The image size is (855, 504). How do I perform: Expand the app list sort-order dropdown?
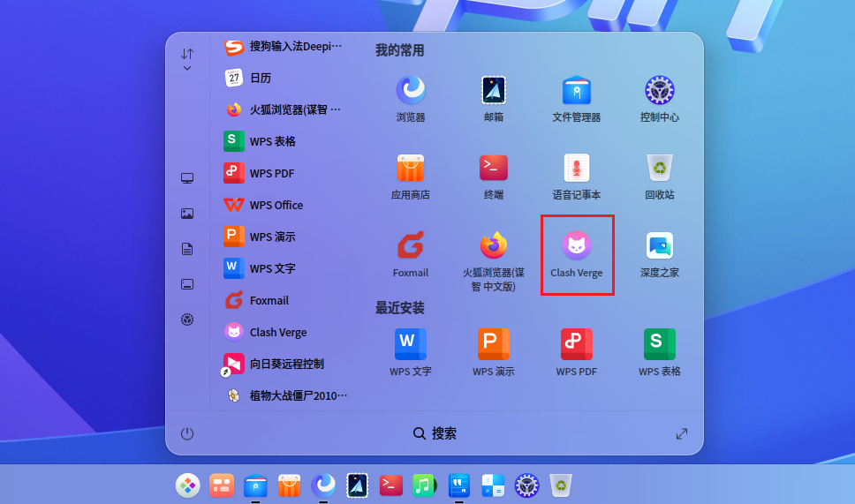(187, 60)
